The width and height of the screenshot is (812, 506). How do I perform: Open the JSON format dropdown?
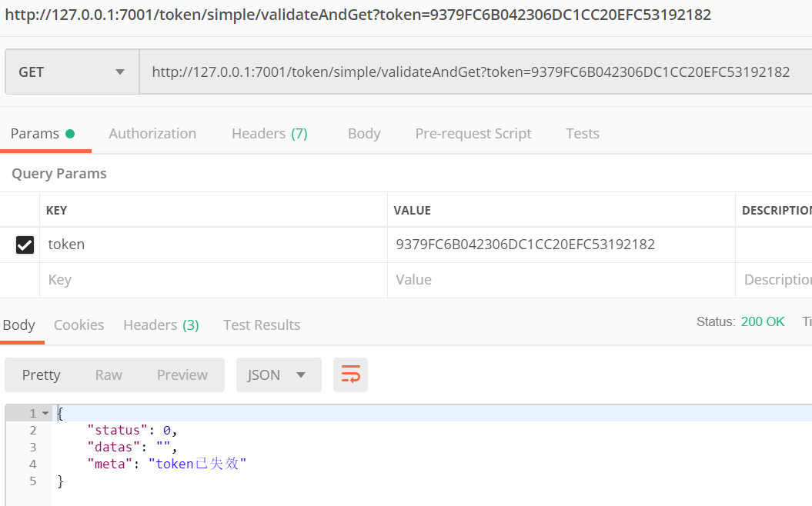point(279,375)
